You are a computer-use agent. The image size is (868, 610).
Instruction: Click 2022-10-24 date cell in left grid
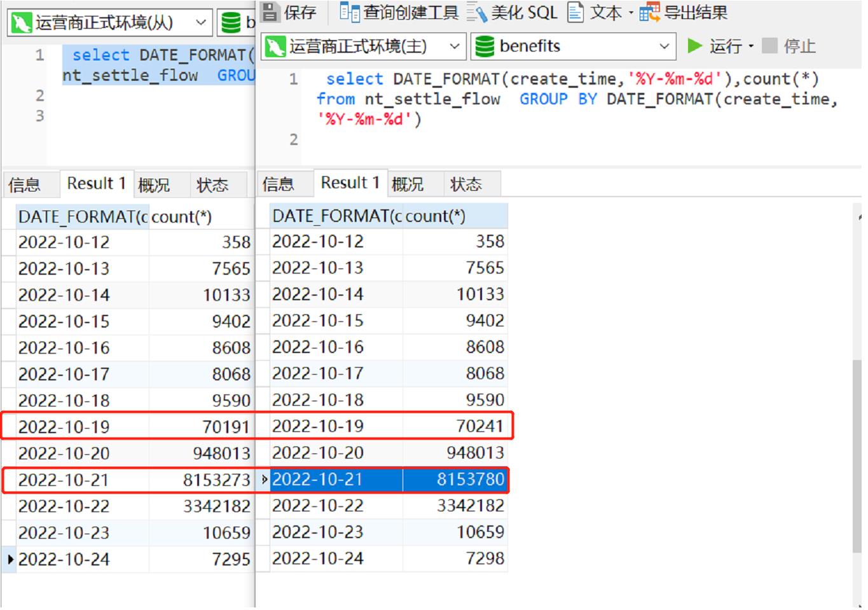point(83,560)
